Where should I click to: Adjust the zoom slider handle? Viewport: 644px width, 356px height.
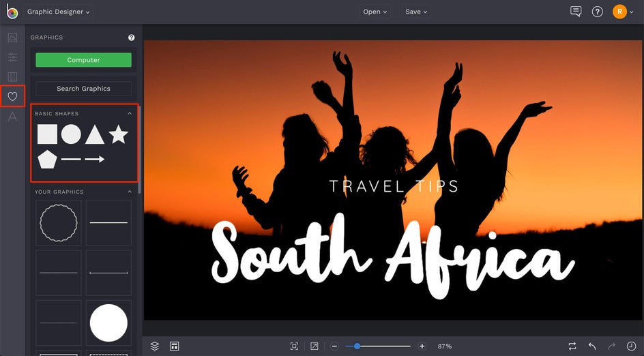[x=357, y=346]
